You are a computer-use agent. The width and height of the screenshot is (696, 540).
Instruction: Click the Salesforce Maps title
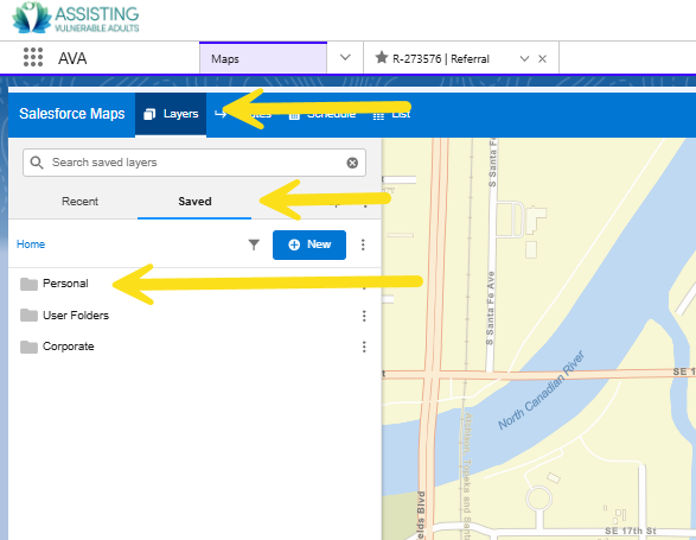[x=72, y=114]
